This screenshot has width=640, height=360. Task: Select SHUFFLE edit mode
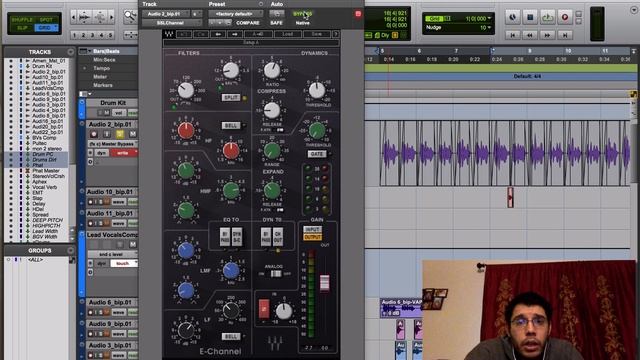(x=22, y=20)
